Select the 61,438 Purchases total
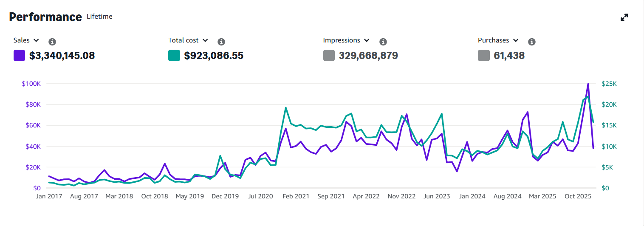Viewport: 644px width, 226px height. pyautogui.click(x=509, y=56)
